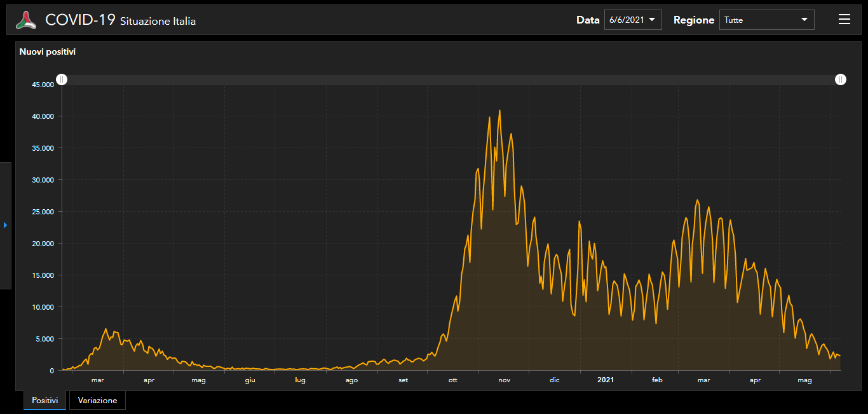Image resolution: width=868 pixels, height=414 pixels.
Task: Click the middle of the range slider track
Action: [x=451, y=79]
